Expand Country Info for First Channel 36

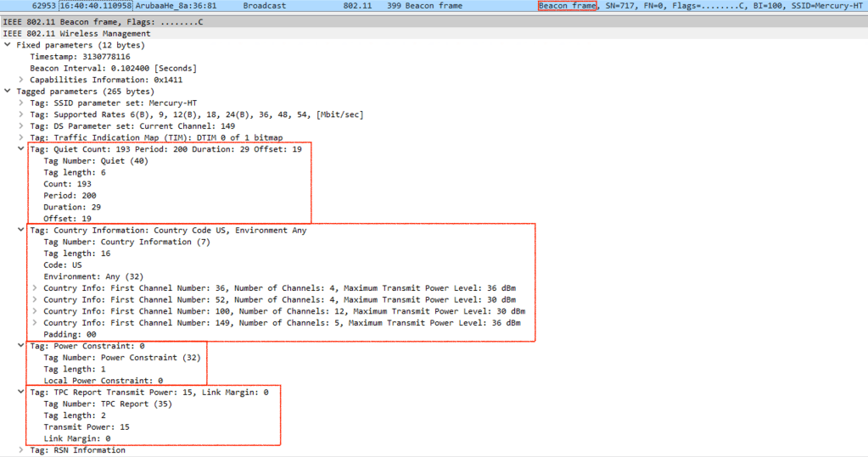pos(35,287)
